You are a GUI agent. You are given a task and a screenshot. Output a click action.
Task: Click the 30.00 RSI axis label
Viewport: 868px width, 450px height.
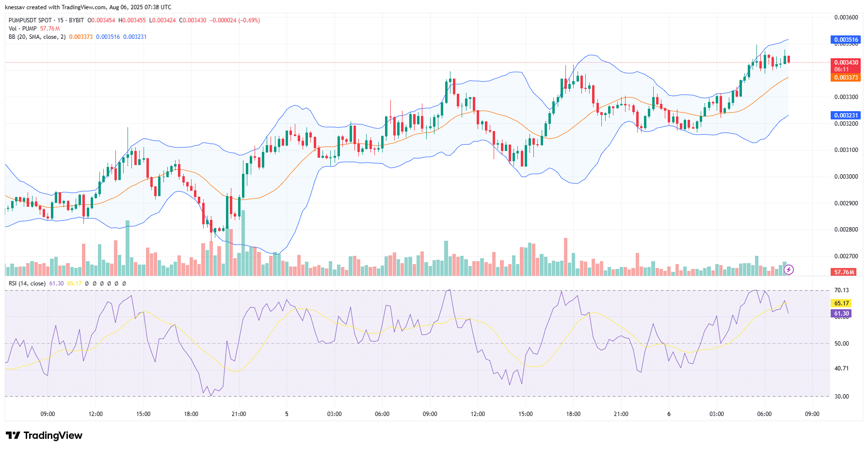point(841,397)
